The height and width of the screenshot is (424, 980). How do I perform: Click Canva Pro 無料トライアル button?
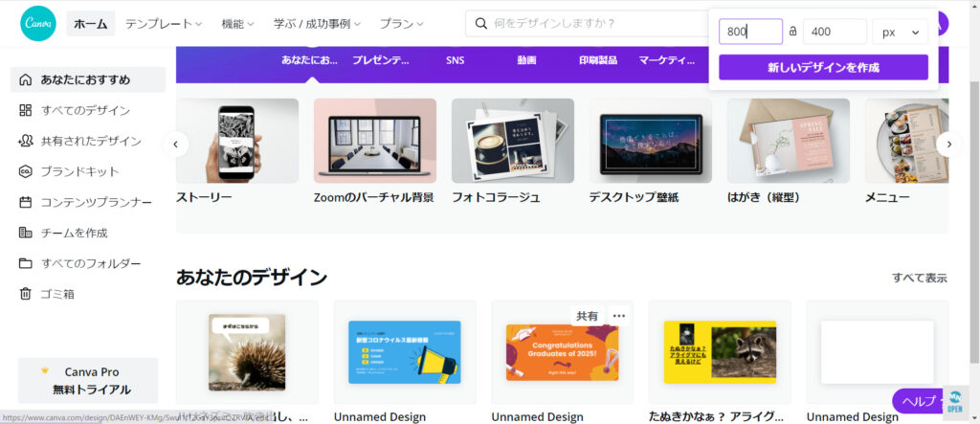88,380
